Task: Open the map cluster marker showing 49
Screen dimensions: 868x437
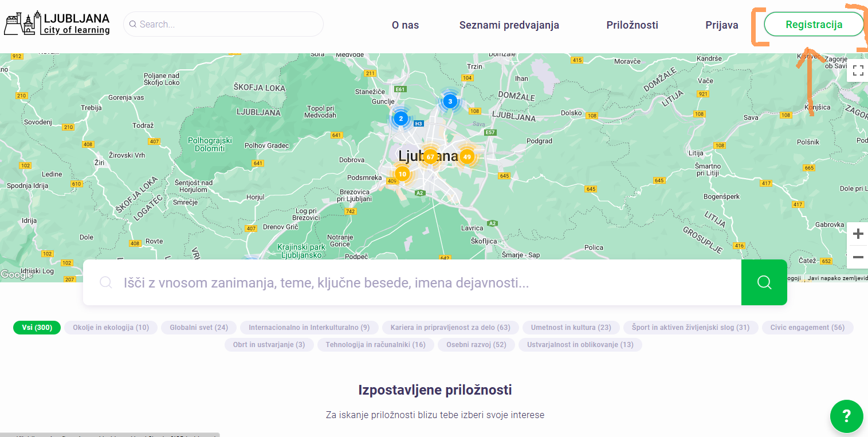Action: pos(467,156)
